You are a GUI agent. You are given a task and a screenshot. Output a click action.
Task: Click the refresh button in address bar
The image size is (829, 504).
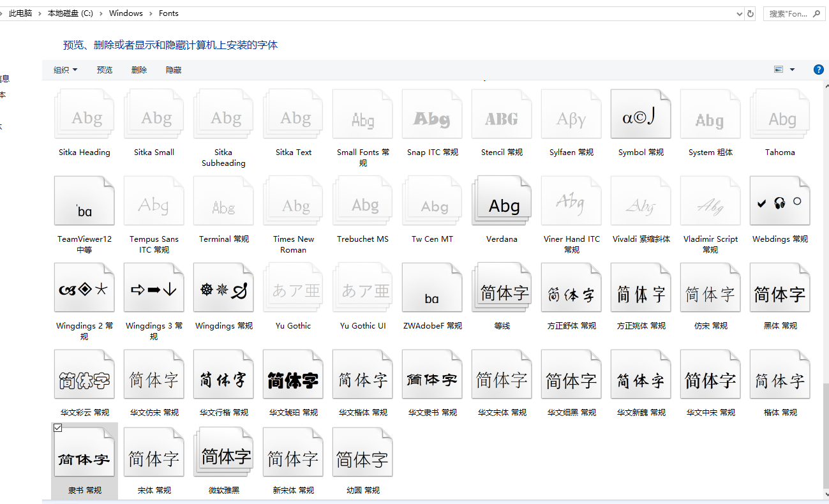point(751,13)
